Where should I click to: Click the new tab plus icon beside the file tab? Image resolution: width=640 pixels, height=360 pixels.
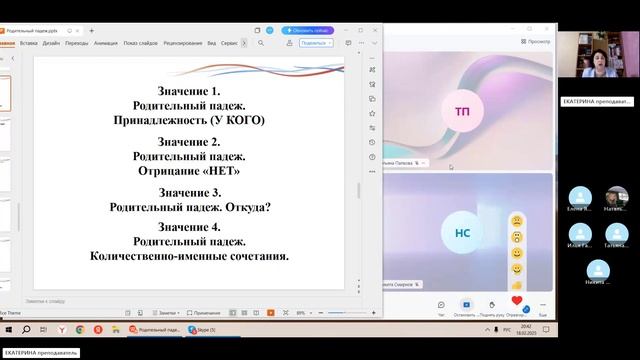coord(91,31)
